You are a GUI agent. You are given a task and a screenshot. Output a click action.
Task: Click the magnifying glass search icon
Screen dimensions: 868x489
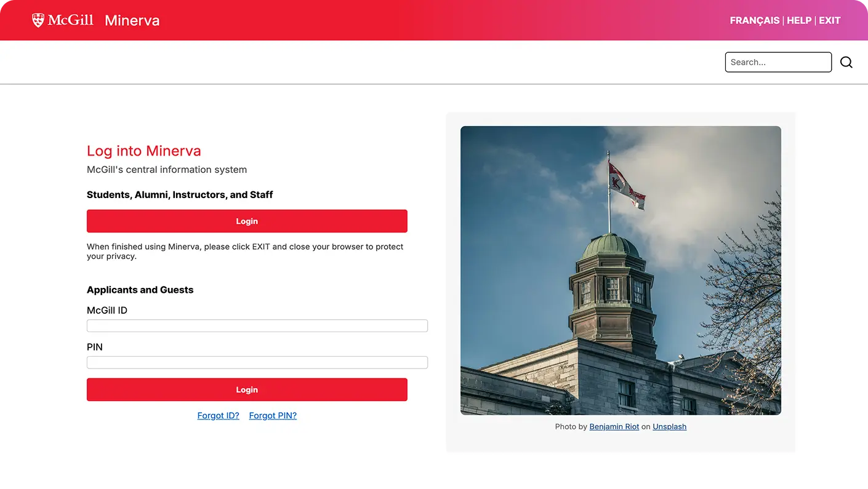coord(846,62)
